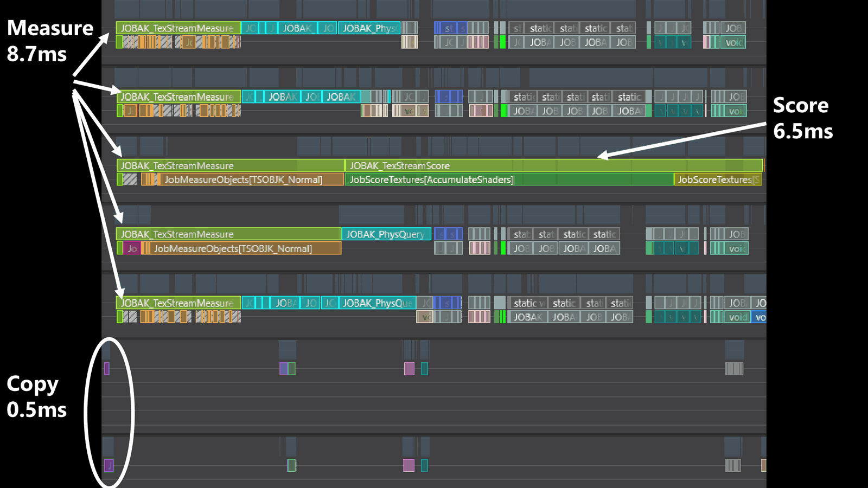Select the purple "Jo" block before JobMeasureObjects
The width and height of the screenshot is (868, 488).
[132, 248]
